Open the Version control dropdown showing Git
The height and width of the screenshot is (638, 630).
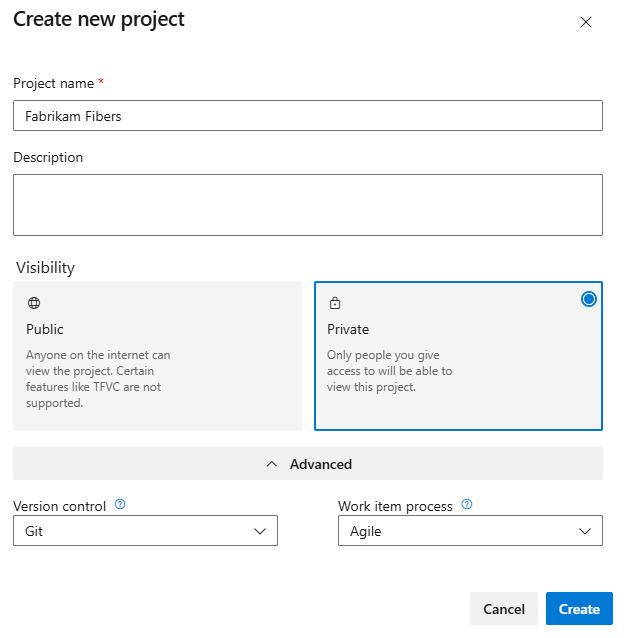(145, 531)
